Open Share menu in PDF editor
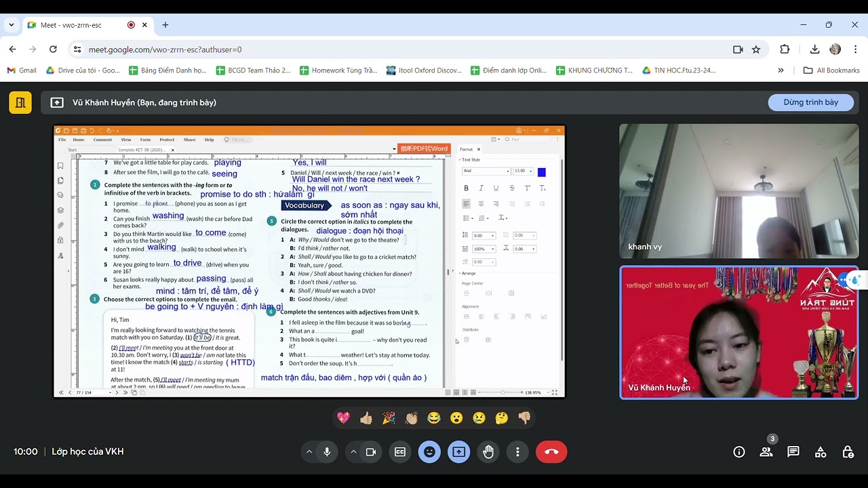868x488 pixels. (189, 140)
